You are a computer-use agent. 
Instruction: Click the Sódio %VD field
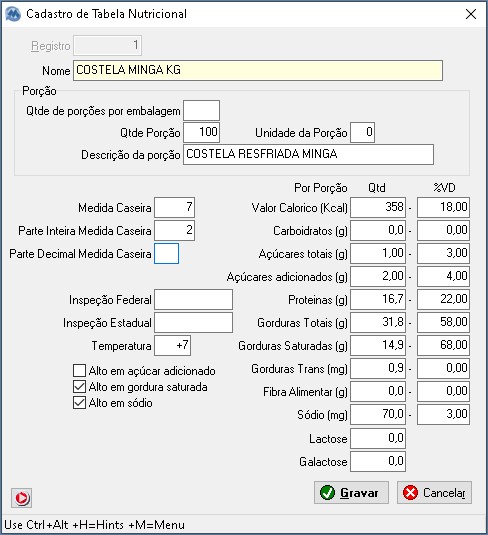click(443, 415)
